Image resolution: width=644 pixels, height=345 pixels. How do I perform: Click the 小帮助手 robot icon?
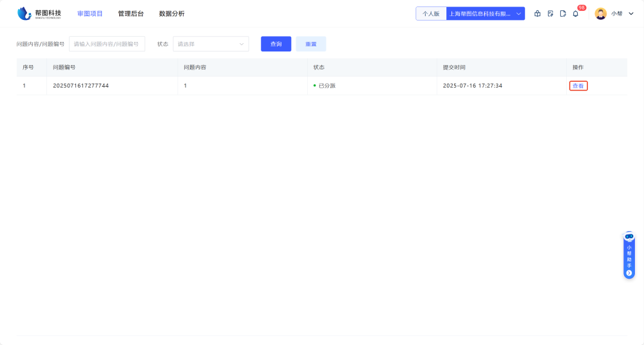pos(629,237)
